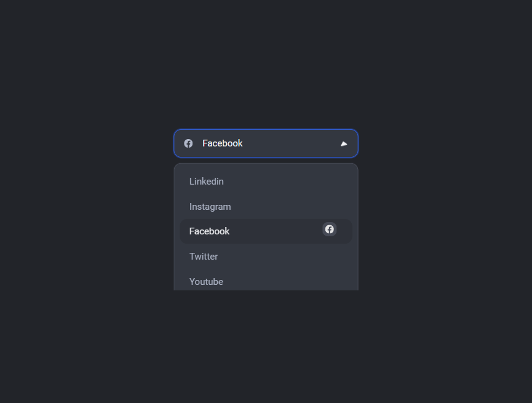Screen dimensions: 532x403
Task: Click the round Facebook badge in the highlighted row
Action: [330, 229]
